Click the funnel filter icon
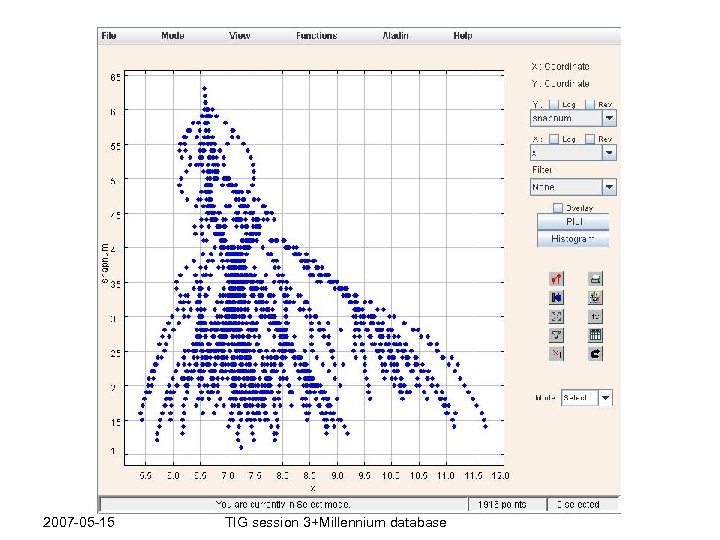720x540 pixels. (556, 335)
